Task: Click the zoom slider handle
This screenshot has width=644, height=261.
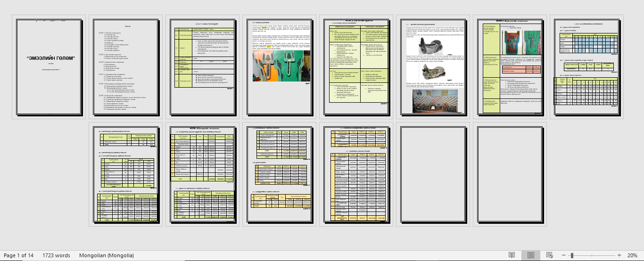Action: click(x=571, y=255)
